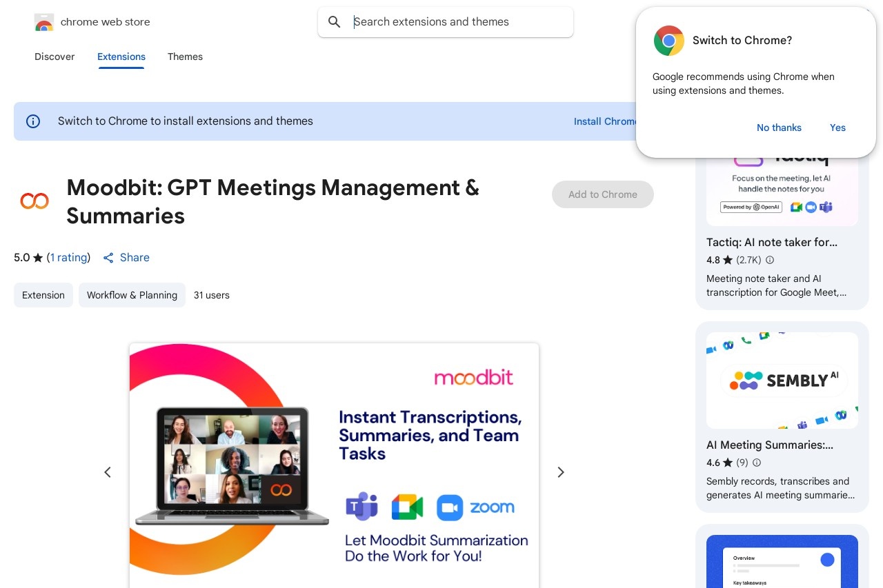Click the Moodbit promo screenshot image
This screenshot has height=588, width=883.
pyautogui.click(x=334, y=465)
